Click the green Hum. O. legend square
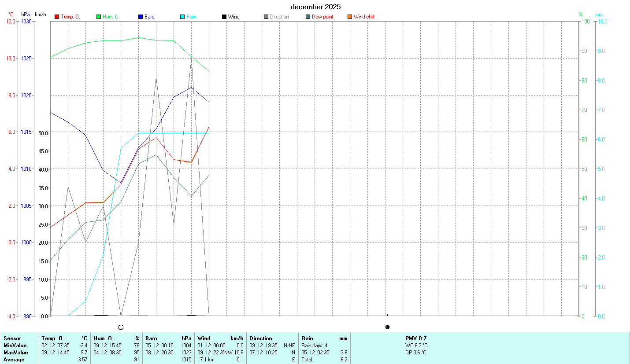Screen dimensions: 630x364 point(99,17)
